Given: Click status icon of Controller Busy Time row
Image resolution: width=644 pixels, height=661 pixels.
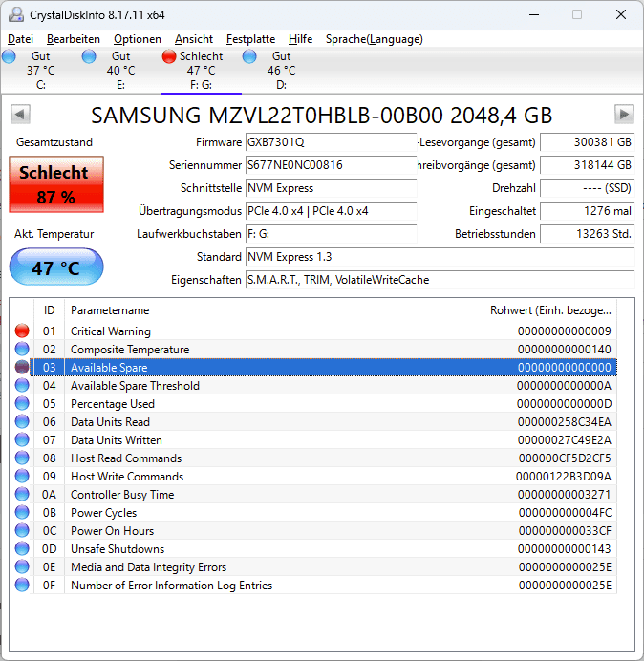Looking at the screenshot, I should click(x=22, y=494).
